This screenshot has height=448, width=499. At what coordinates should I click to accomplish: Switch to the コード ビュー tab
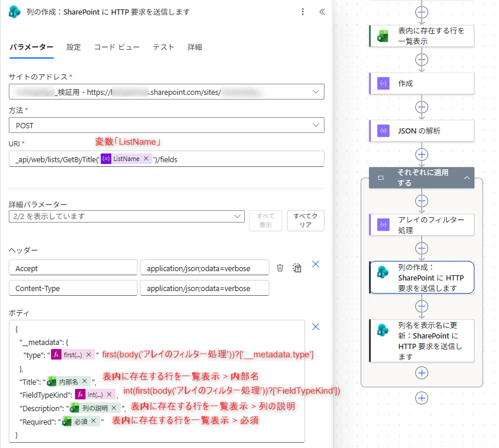tap(117, 47)
